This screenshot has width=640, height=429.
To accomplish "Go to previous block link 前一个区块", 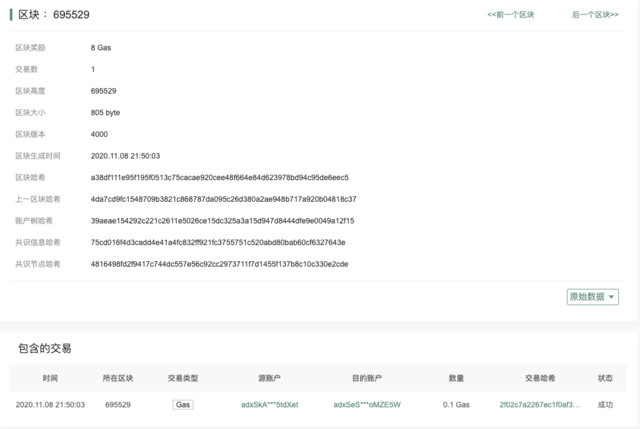I will 511,15.
